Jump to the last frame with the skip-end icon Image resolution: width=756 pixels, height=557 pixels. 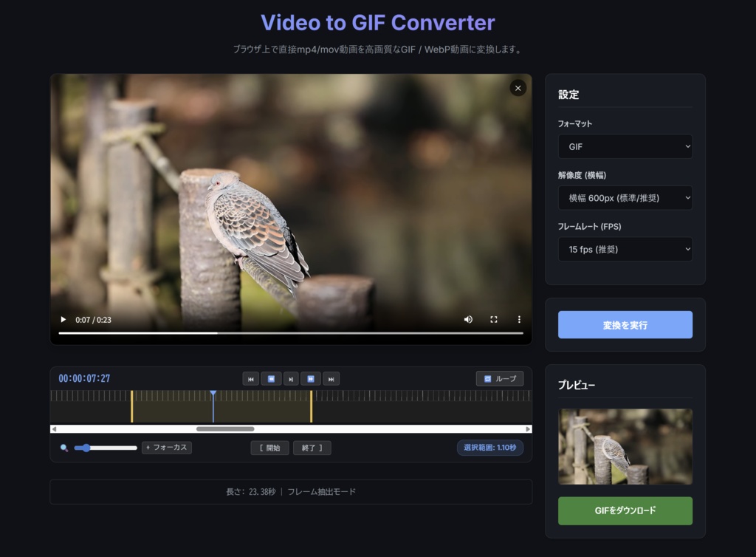tap(331, 378)
